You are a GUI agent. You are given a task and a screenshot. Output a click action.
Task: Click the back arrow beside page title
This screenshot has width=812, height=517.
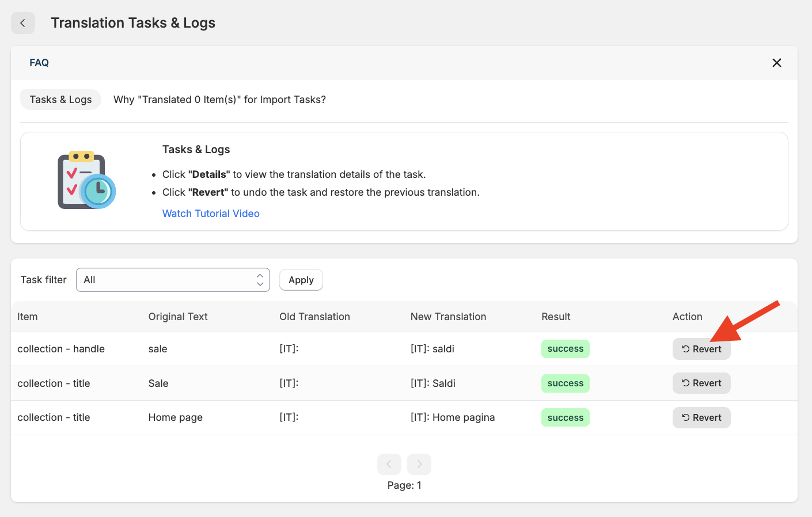click(x=23, y=23)
